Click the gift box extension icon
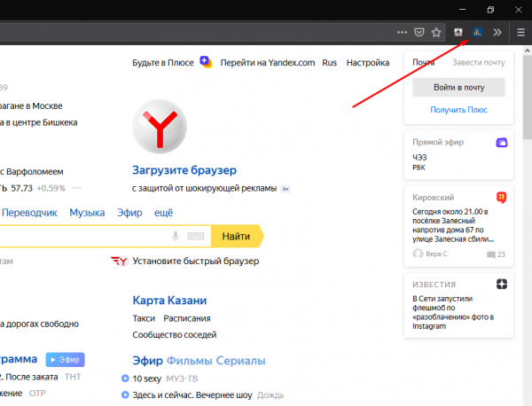Image resolution: width=532 pixels, height=406 pixels. pyautogui.click(x=458, y=32)
